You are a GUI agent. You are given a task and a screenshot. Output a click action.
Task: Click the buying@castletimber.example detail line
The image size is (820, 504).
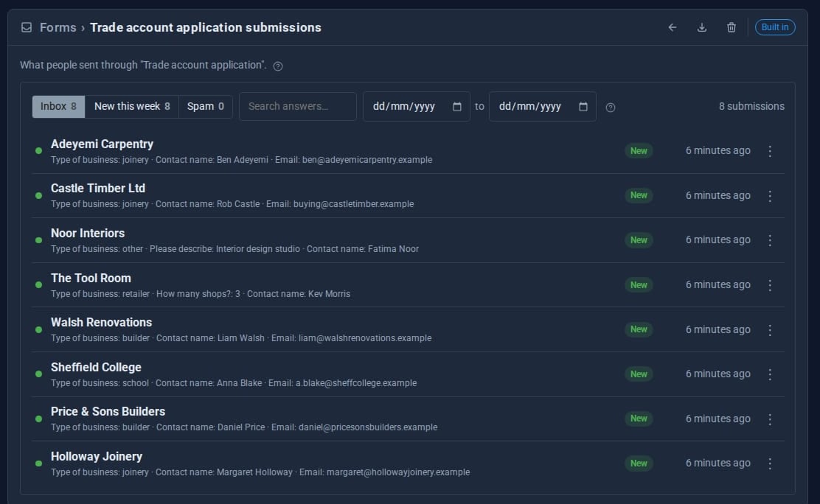tap(232, 204)
